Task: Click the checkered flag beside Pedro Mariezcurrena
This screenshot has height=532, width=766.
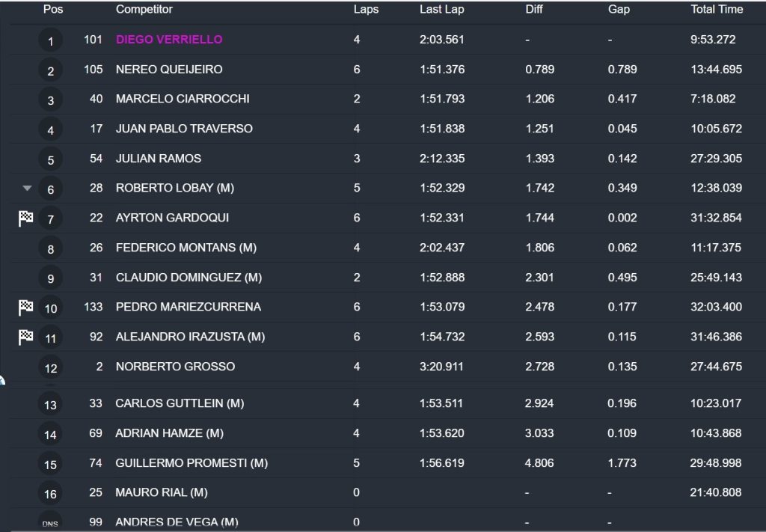Action: (x=26, y=308)
